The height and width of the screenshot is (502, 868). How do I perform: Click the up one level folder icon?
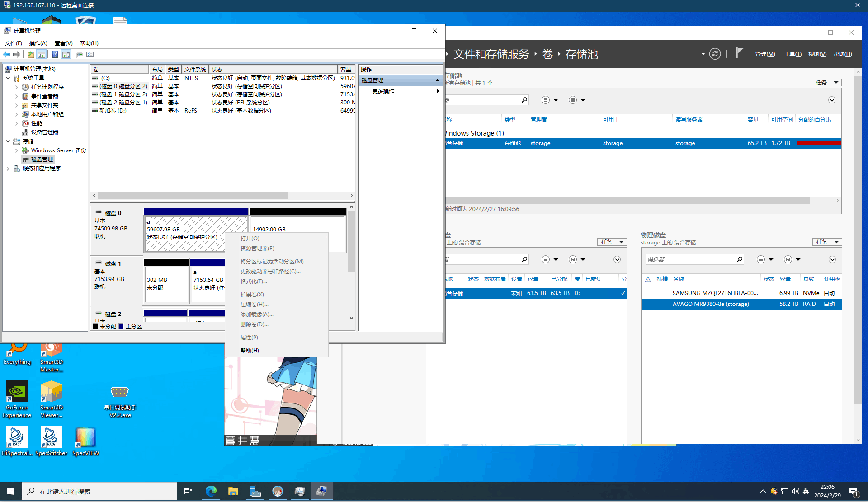pos(30,54)
